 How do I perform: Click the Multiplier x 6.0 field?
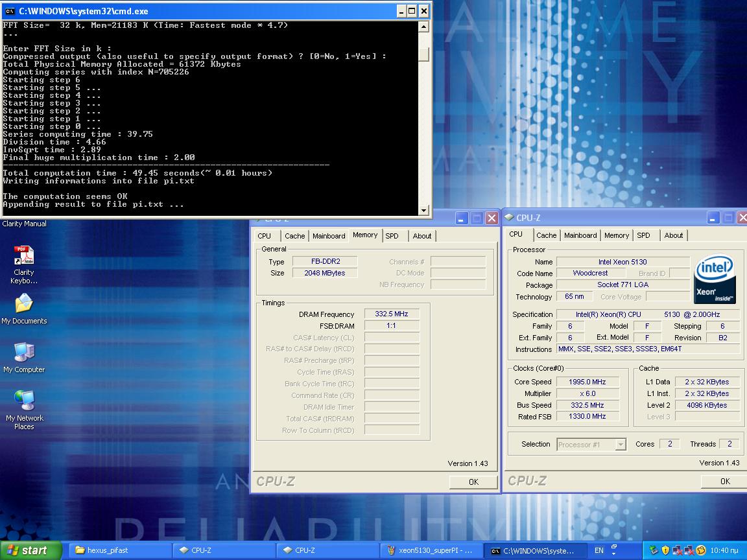click(x=587, y=393)
